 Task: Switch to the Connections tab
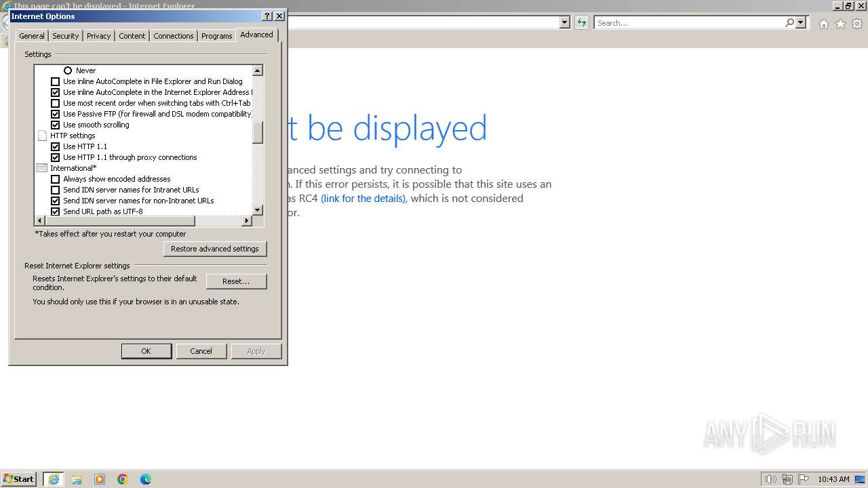coord(174,36)
